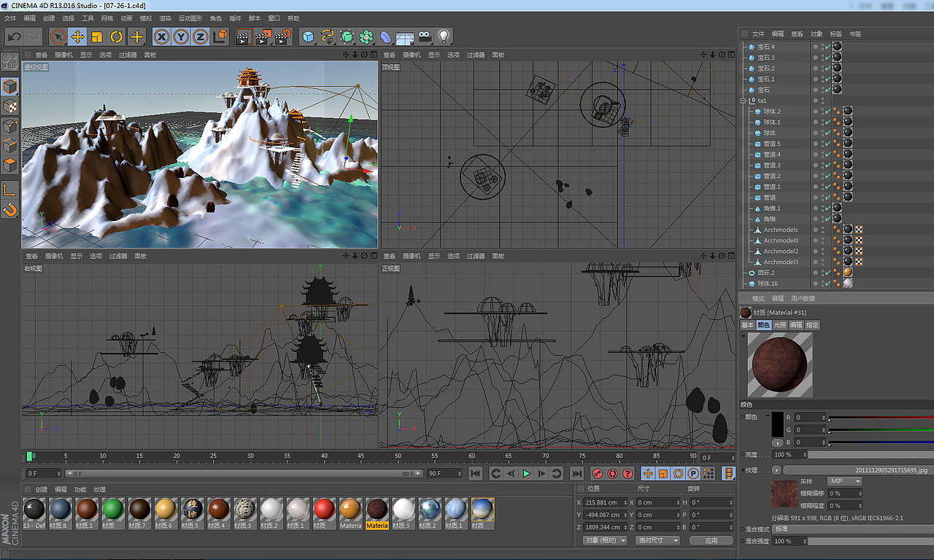This screenshot has height=560, width=934.
Task: Collapse the ta1 null group
Action: [x=744, y=101]
